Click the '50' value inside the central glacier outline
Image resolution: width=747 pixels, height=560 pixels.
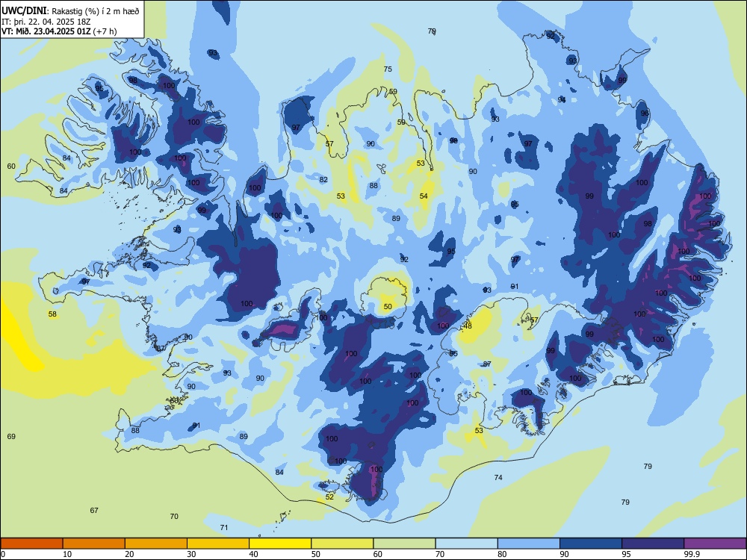point(388,307)
